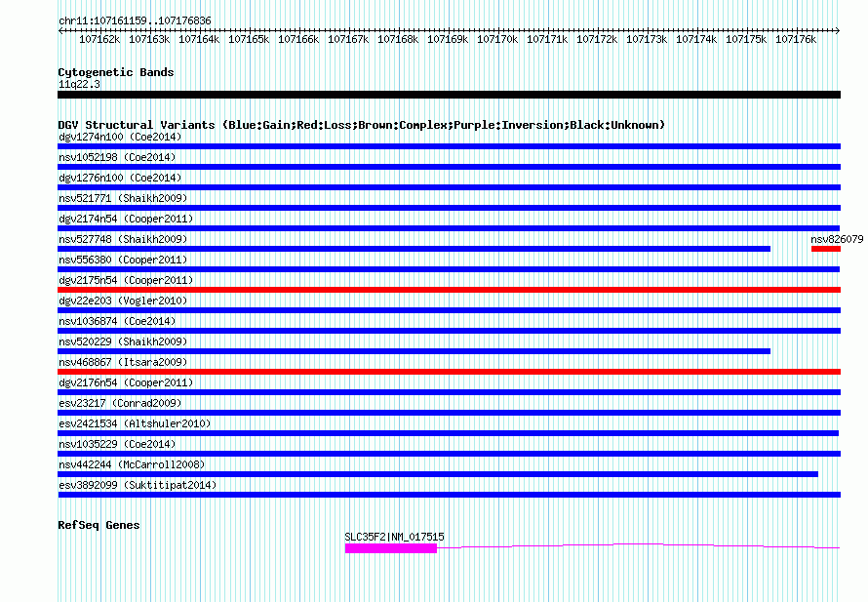868x602 pixels.
Task: Click the 107168k ruler position
Action: (398, 39)
